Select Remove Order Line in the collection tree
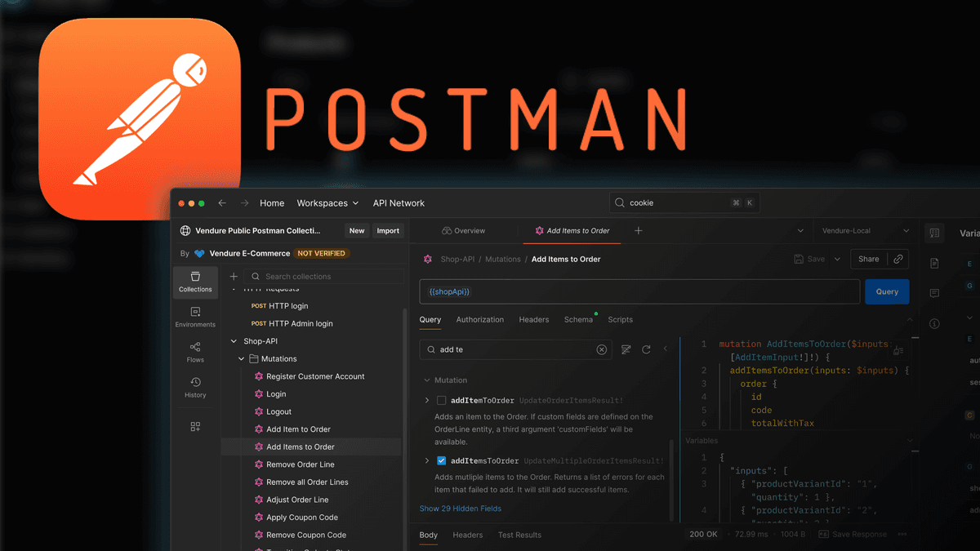This screenshot has height=551, width=980. point(300,464)
